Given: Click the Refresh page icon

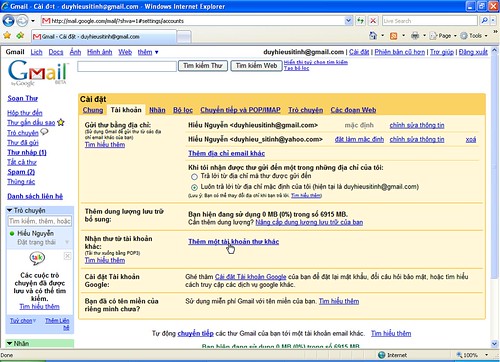Looking at the screenshot, I should [x=360, y=21].
